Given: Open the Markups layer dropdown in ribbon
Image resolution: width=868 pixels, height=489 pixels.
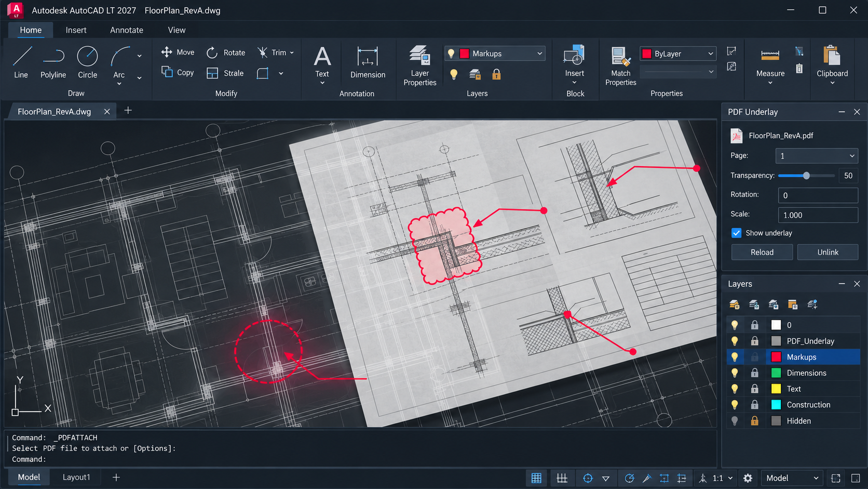Looking at the screenshot, I should [495, 54].
